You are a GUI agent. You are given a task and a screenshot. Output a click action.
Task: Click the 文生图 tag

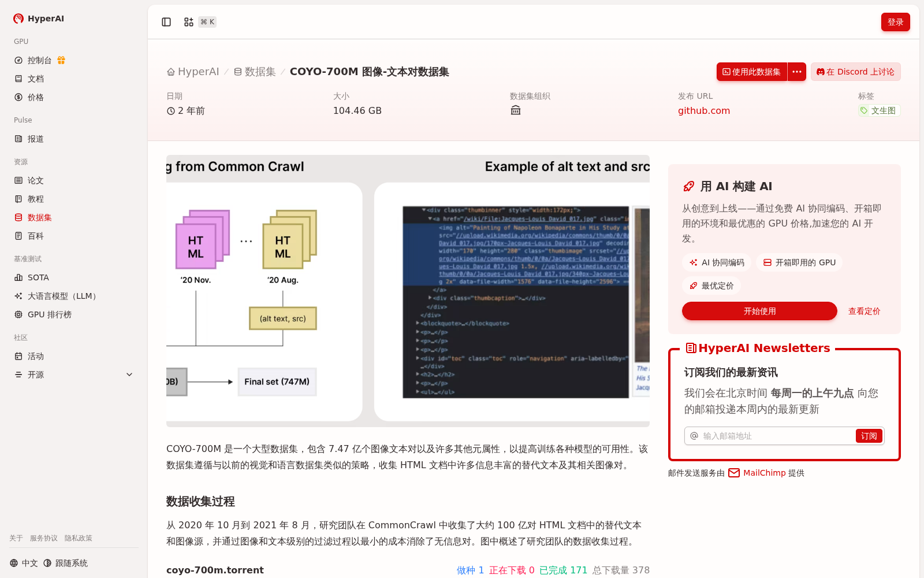pyautogui.click(x=878, y=110)
